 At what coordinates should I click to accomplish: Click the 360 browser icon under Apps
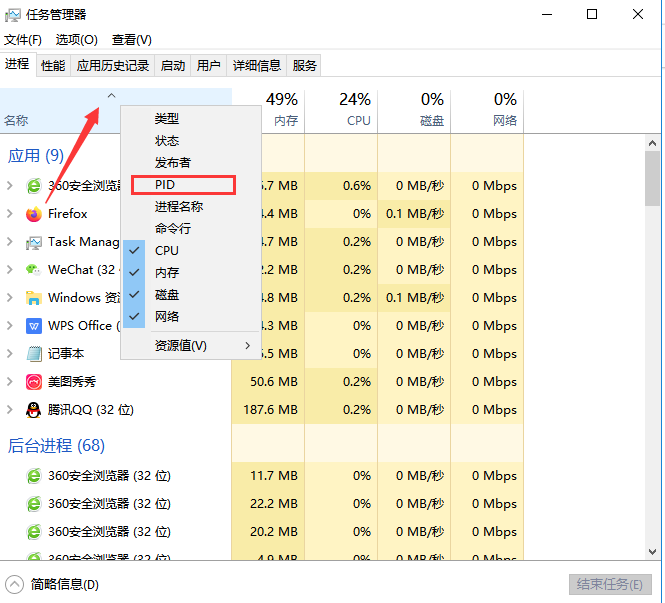[34, 186]
